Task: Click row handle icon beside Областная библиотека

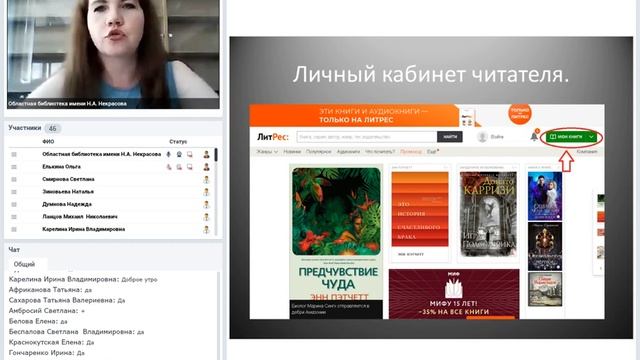Action: pyautogui.click(x=14, y=154)
